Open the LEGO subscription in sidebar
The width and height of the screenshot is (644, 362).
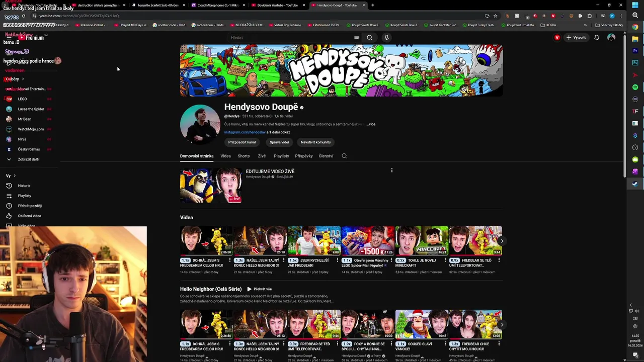22,99
